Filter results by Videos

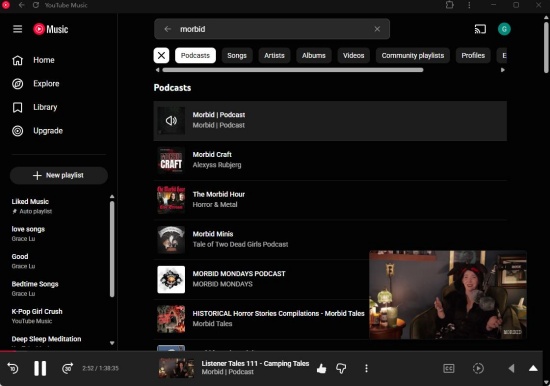click(x=354, y=55)
